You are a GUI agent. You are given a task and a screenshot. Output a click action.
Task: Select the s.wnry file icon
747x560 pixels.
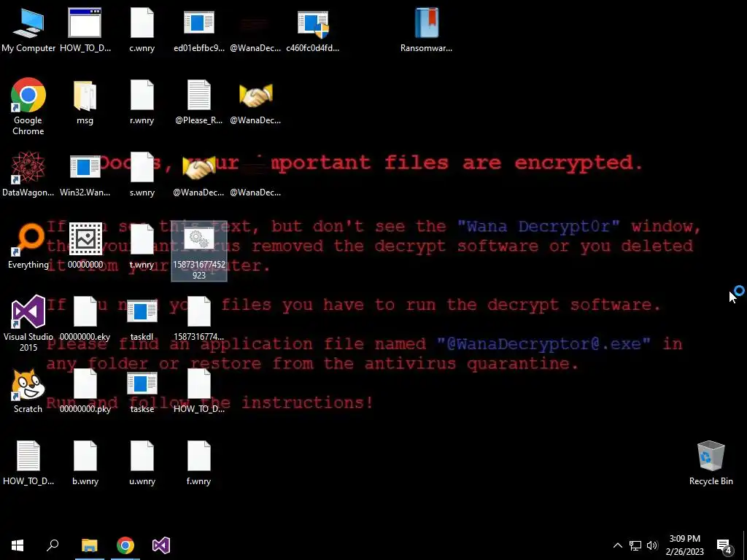coord(142,175)
